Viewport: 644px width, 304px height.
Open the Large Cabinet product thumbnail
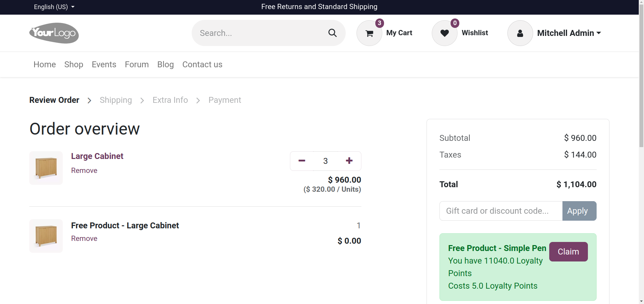tap(46, 168)
